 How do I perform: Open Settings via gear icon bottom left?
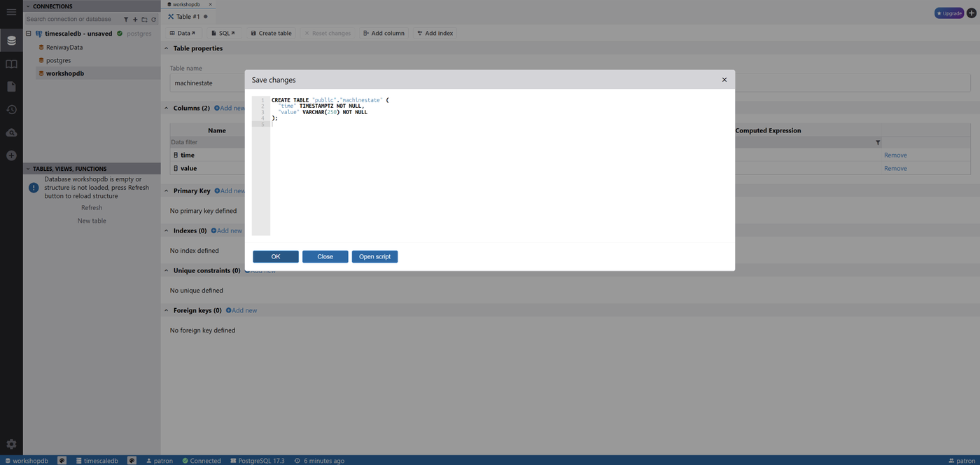pos(11,444)
